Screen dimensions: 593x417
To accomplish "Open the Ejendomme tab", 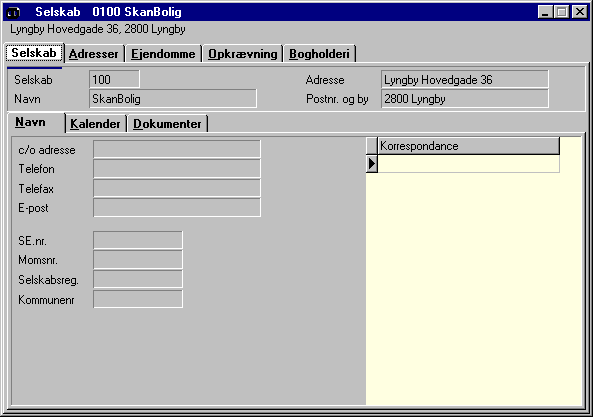I will [x=163, y=54].
